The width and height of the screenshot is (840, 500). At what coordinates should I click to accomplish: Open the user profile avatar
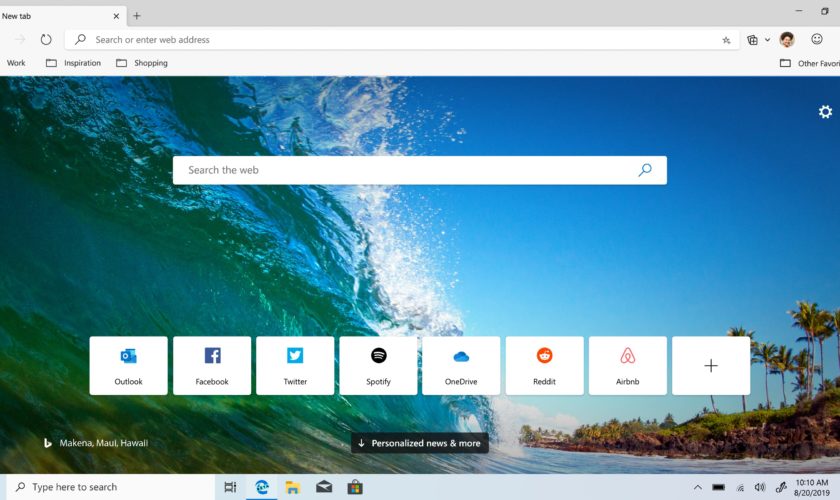click(787, 40)
